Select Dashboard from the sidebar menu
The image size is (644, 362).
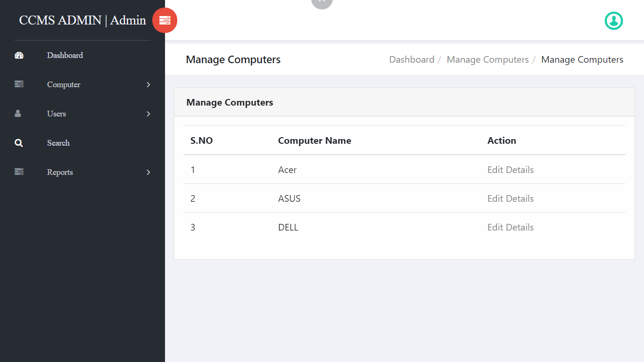65,55
